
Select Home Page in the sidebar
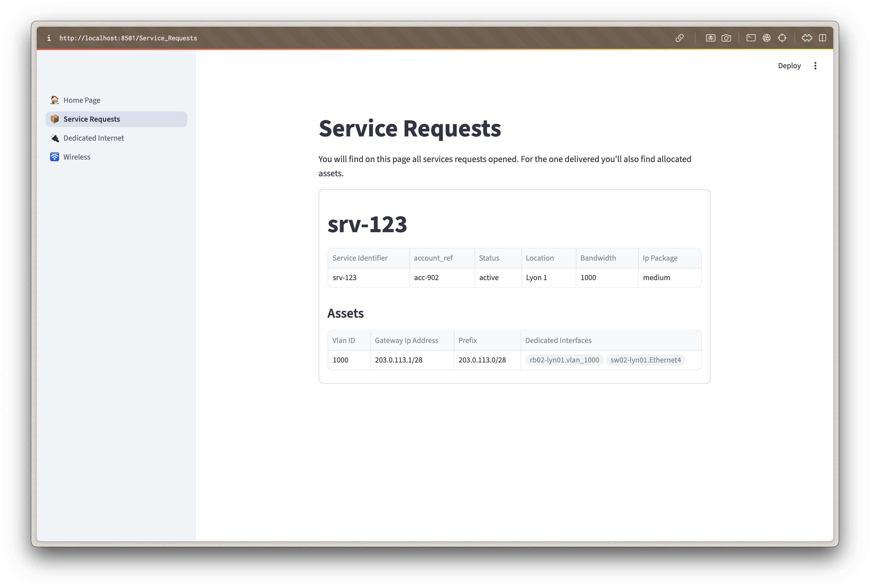point(82,100)
